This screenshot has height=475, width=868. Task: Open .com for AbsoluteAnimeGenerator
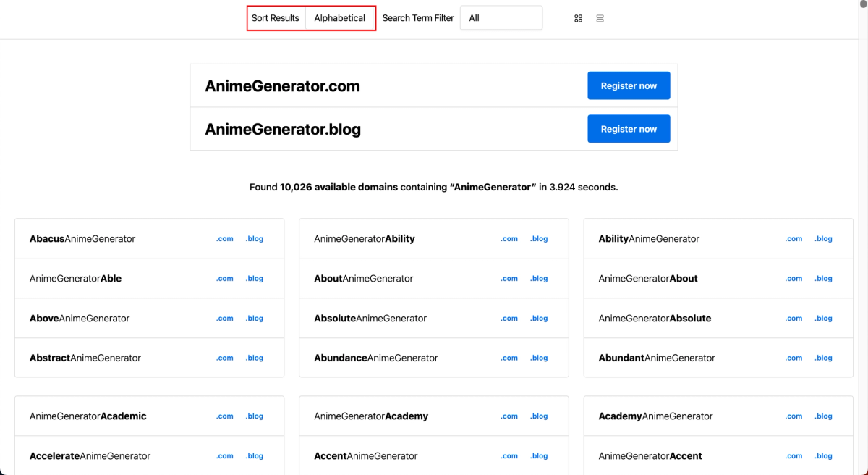coord(510,319)
